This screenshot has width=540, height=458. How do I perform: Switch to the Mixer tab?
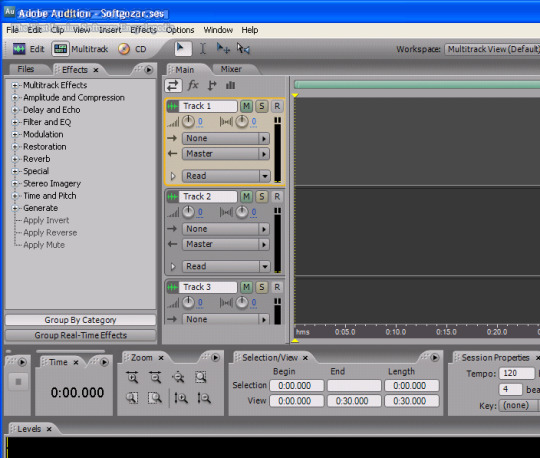pyautogui.click(x=231, y=69)
